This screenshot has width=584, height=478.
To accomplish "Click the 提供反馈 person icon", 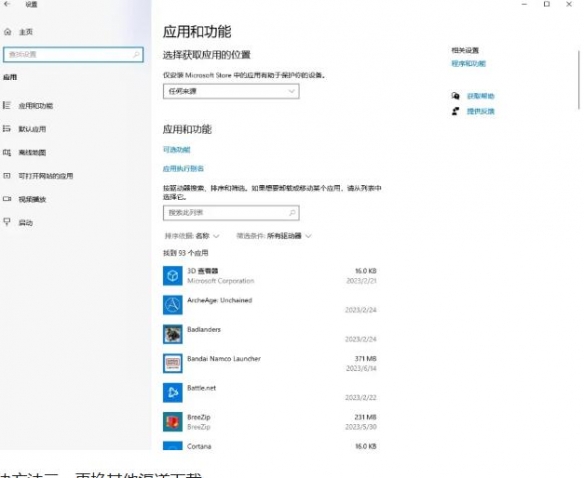I will pyautogui.click(x=456, y=111).
